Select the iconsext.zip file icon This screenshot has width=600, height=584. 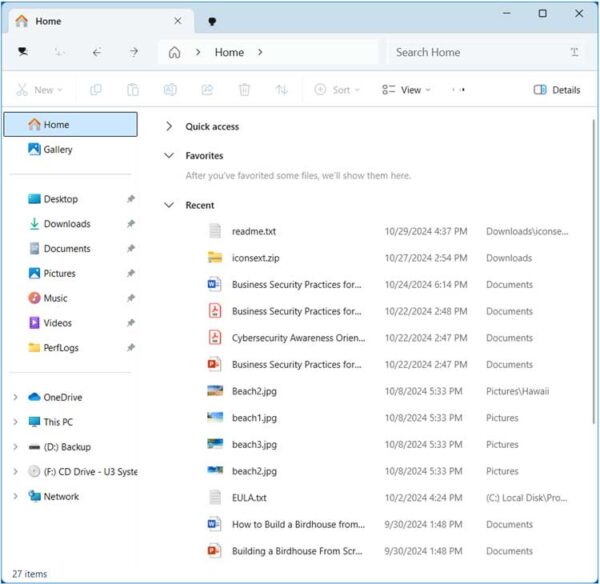click(214, 258)
